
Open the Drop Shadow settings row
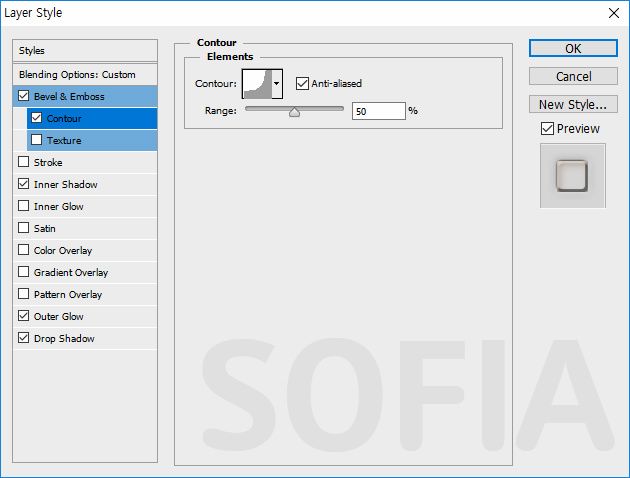point(85,339)
